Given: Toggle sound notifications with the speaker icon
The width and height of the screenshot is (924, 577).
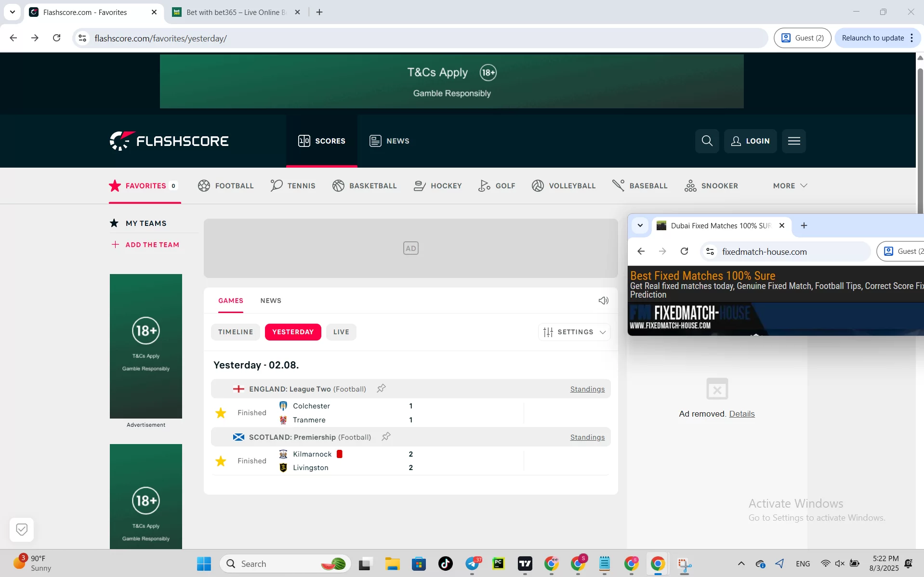Looking at the screenshot, I should click(x=603, y=300).
